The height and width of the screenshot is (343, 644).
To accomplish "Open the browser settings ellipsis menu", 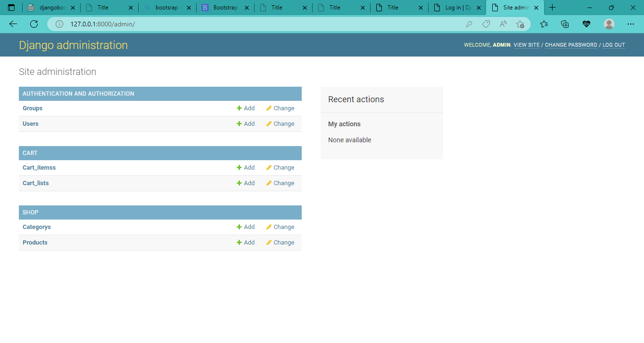I will (630, 24).
